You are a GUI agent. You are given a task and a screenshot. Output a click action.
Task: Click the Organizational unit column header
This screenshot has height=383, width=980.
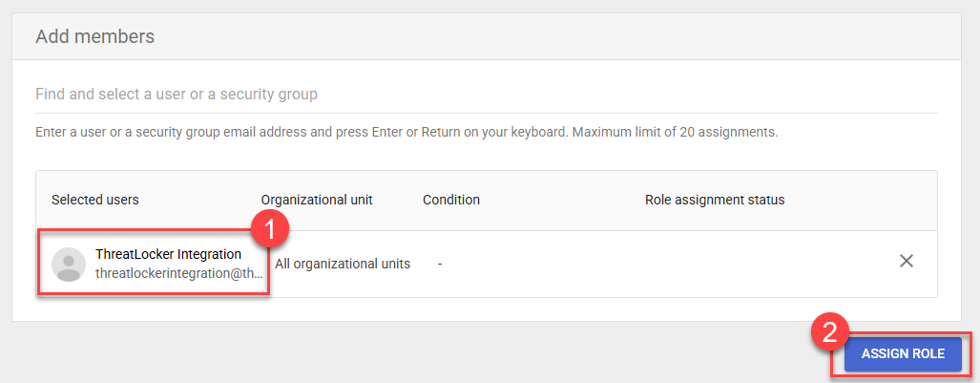coord(317,201)
